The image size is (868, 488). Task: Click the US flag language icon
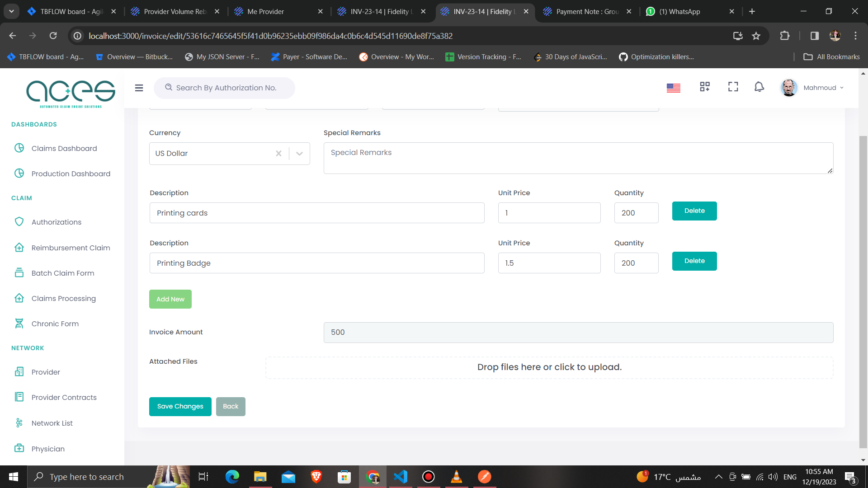(x=673, y=88)
